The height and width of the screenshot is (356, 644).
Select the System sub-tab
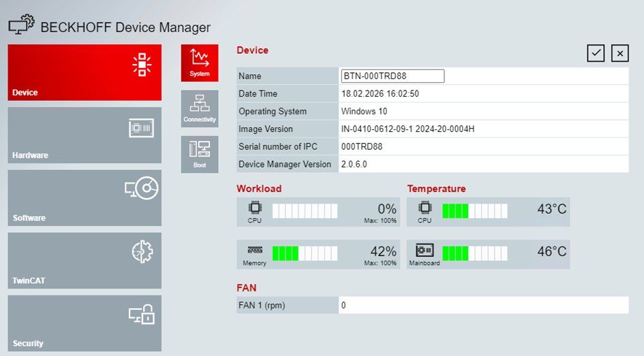click(x=200, y=63)
